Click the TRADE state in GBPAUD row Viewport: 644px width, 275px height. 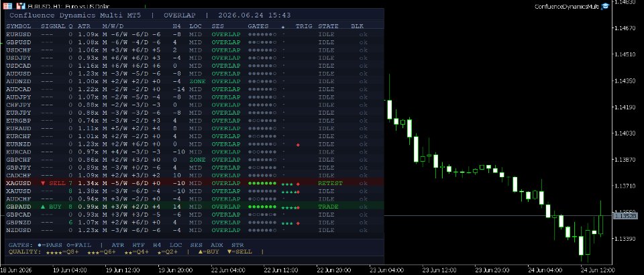click(x=329, y=207)
